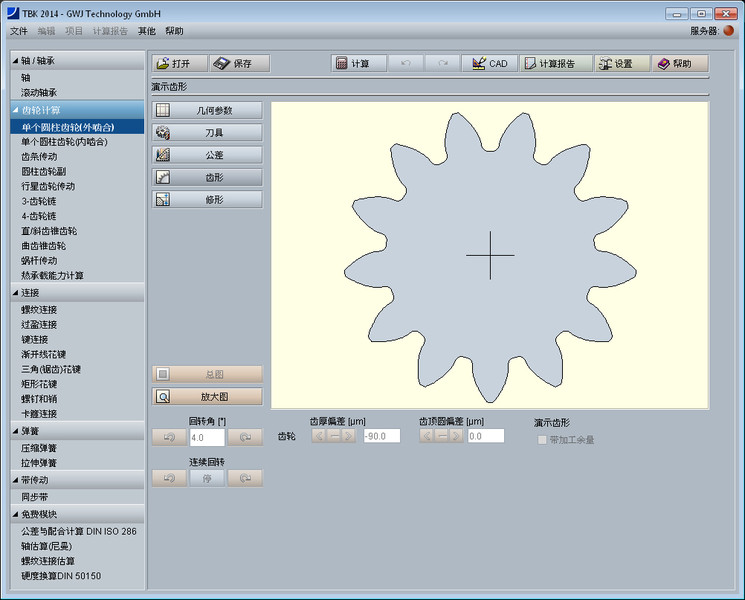745x600 pixels.
Task: Click the 停 stop rotation button
Action: (x=207, y=478)
